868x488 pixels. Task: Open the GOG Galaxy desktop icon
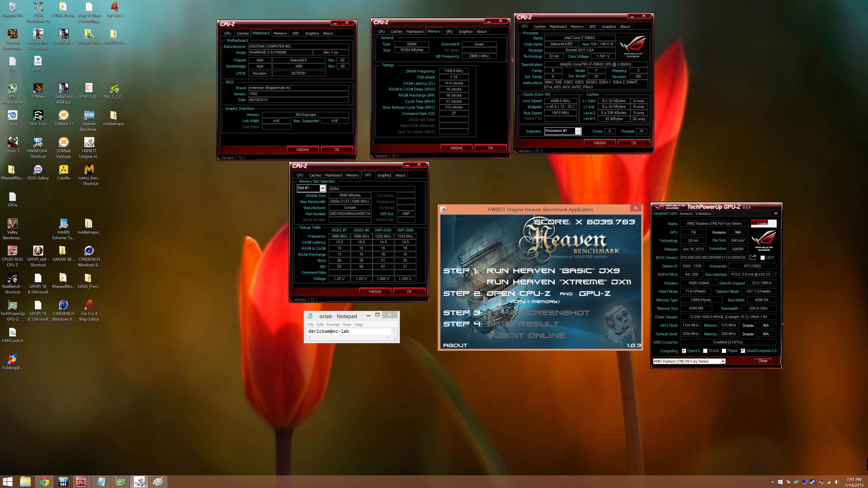(x=38, y=172)
